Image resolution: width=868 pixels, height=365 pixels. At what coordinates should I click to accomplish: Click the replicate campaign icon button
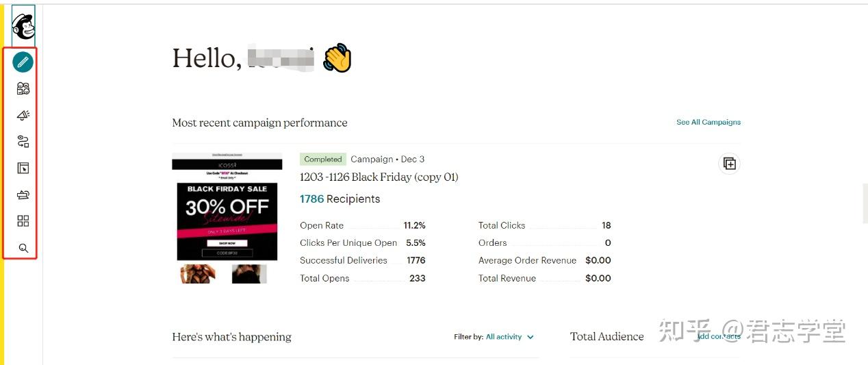click(x=730, y=164)
